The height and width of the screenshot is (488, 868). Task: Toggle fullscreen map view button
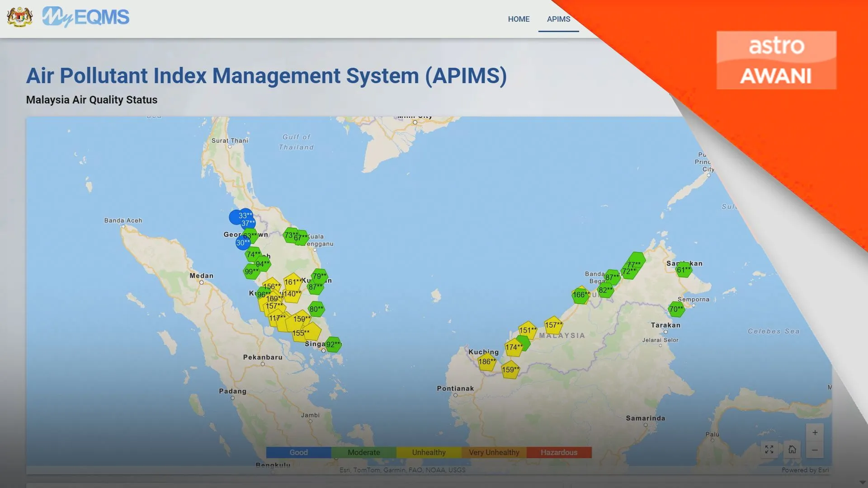[x=769, y=450]
